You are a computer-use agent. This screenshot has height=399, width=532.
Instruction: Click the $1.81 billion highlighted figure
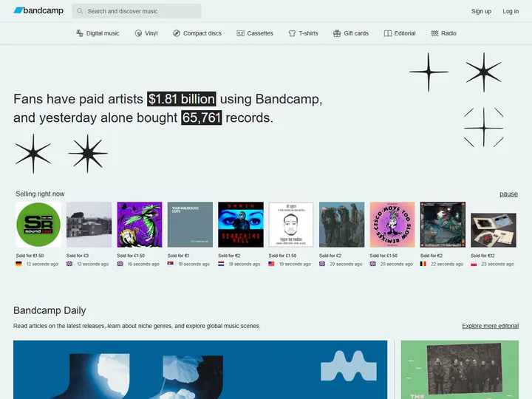pos(182,99)
